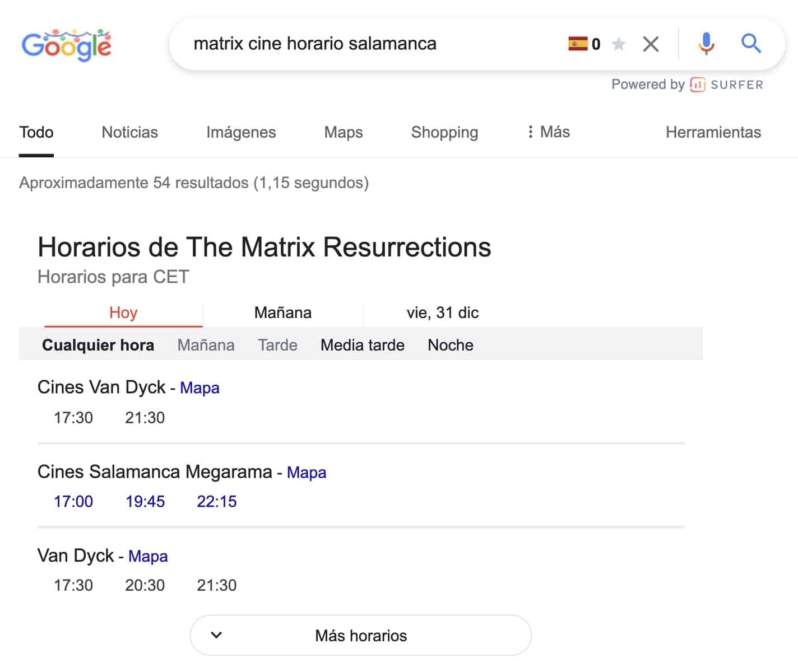Click the Cines Salamanca Megarama theater name

(x=155, y=472)
